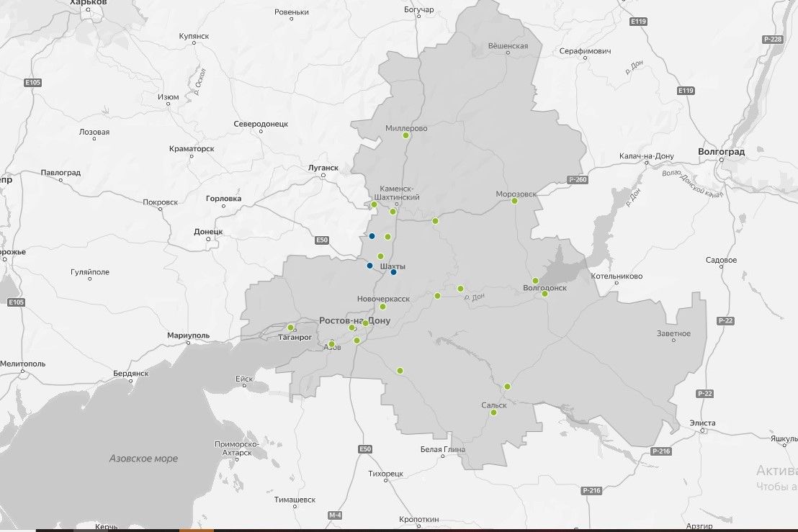Image resolution: width=798 pixels, height=532 pixels.
Task: Click the Ростов-на-Дону city label
Action: [354, 321]
